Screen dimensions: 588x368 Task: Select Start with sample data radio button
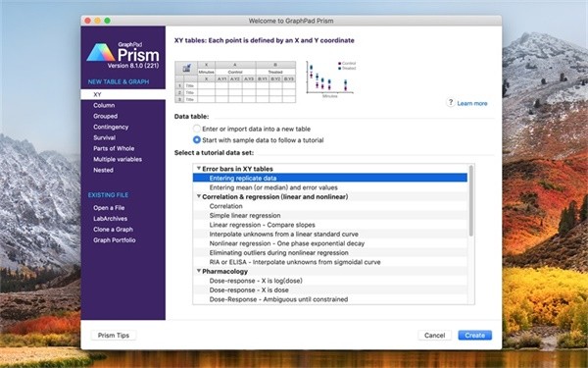coord(197,140)
